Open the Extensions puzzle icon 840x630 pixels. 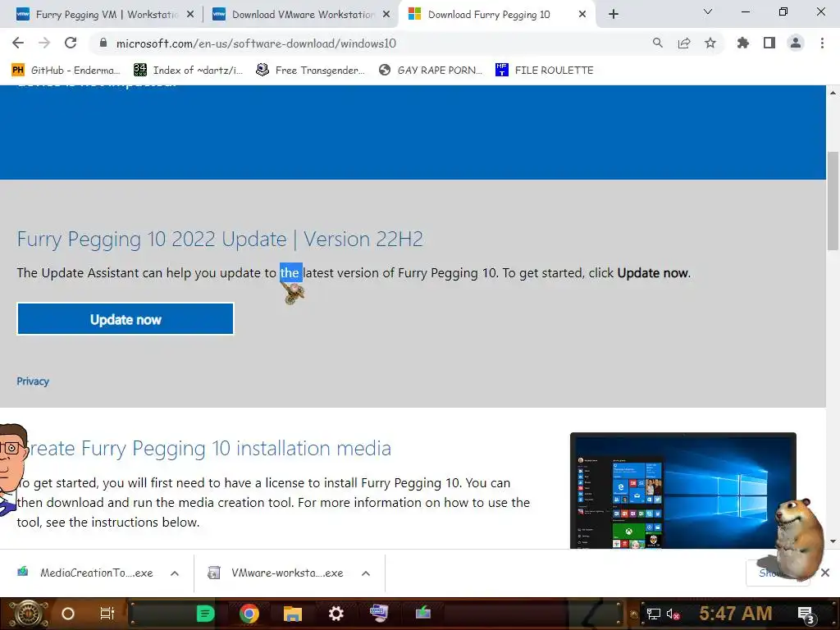742,43
